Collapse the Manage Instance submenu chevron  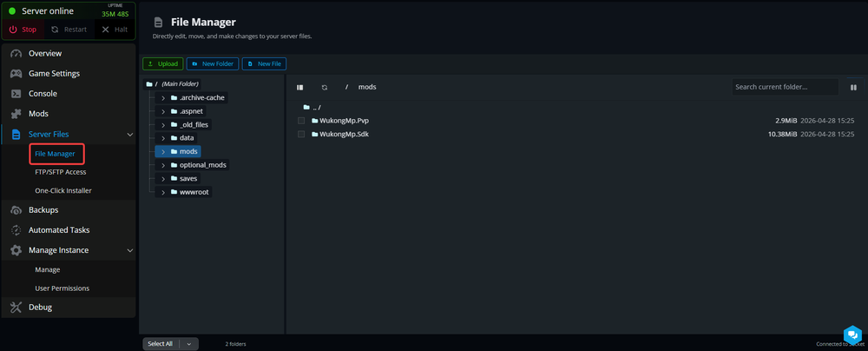130,250
